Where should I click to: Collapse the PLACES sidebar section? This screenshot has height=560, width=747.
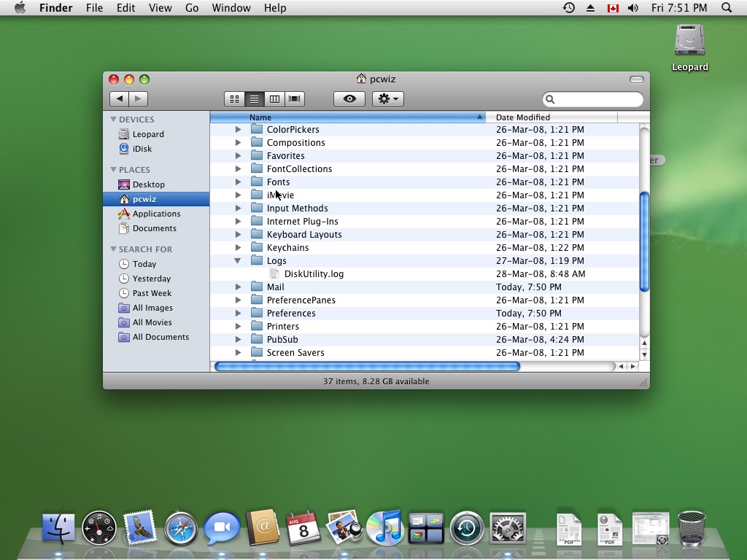pos(113,169)
